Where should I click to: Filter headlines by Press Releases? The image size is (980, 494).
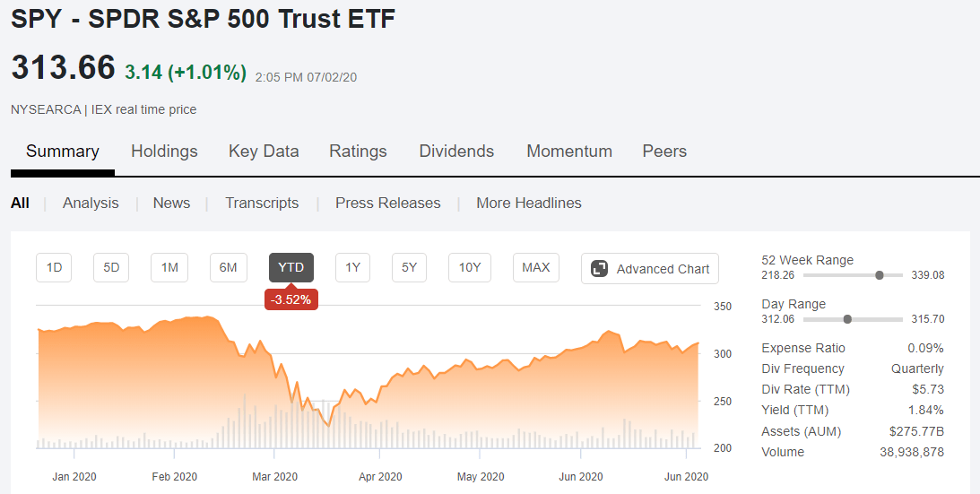388,204
